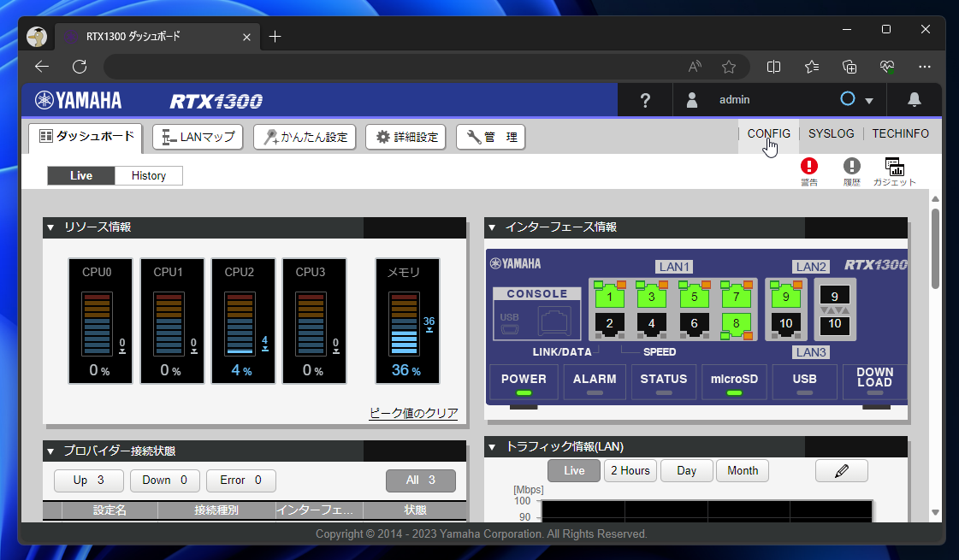Select the History view of the dashboard
Image resolution: width=959 pixels, height=560 pixels.
click(x=148, y=175)
